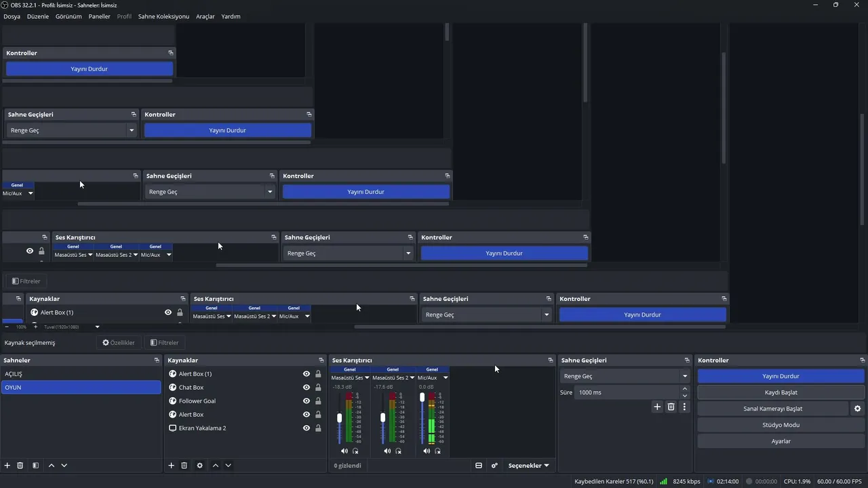Hide the Follower Goal source
This screenshot has height=488, width=868.
coord(307,401)
